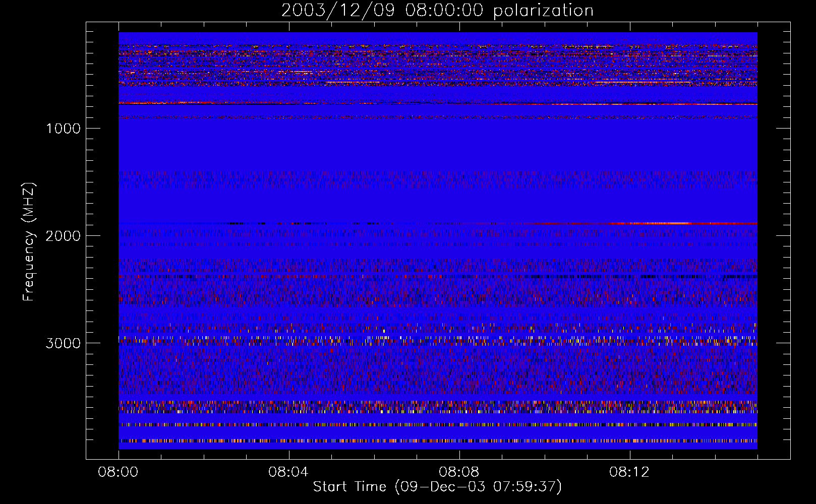Click the 2000 frequency tick label
The image size is (816, 504).
coord(63,236)
